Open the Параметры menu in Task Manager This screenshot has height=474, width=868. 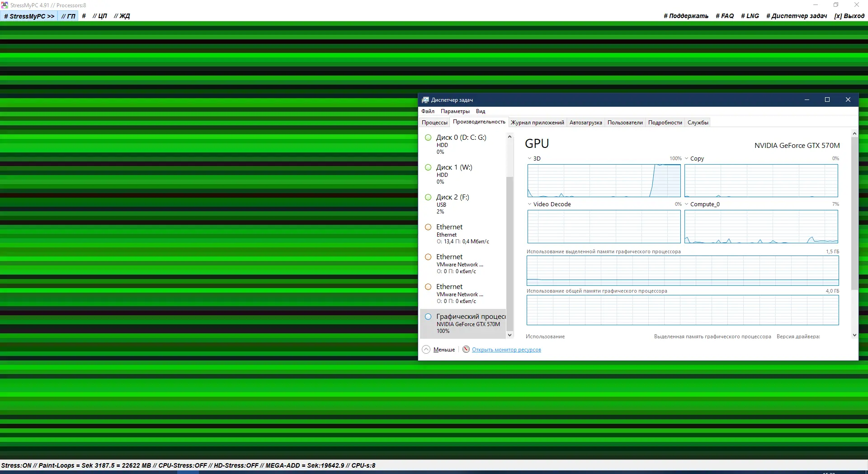coord(455,111)
